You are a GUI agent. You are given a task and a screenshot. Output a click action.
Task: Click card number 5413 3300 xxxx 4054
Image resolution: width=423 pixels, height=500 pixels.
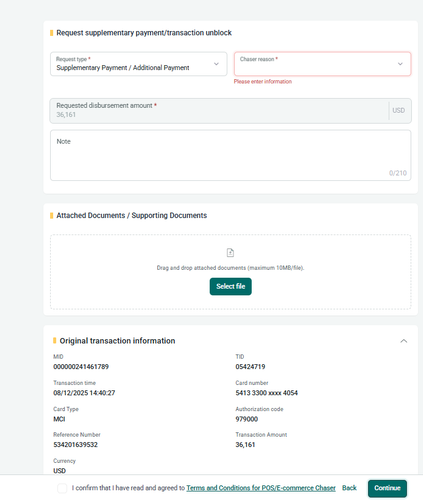coord(267,393)
